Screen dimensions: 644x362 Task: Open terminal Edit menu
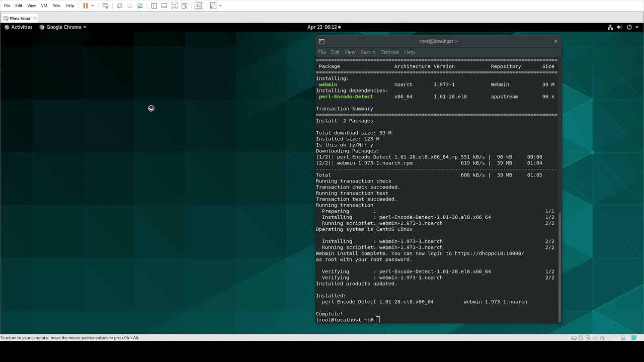tap(335, 52)
